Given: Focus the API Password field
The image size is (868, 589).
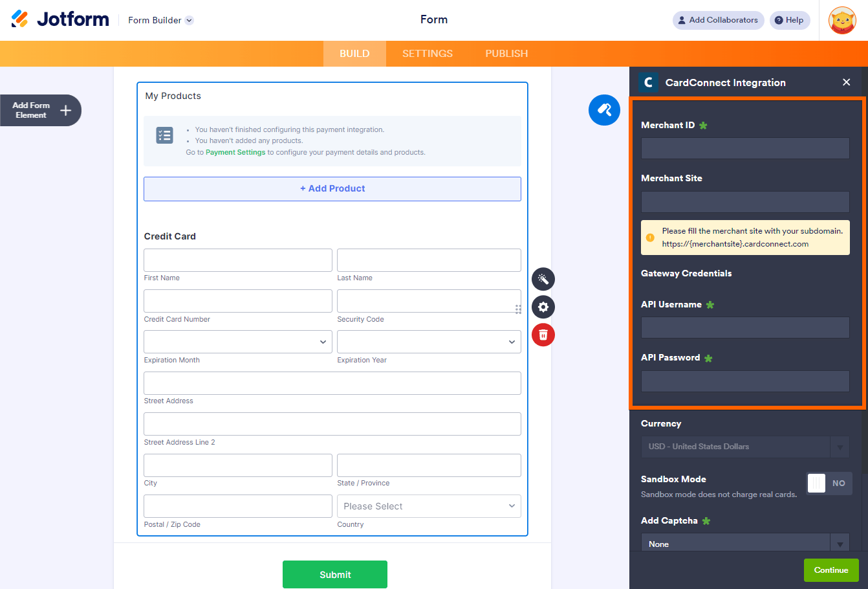Looking at the screenshot, I should click(745, 381).
